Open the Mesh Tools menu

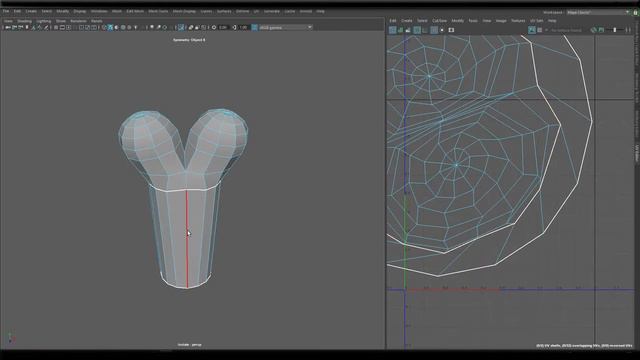[158, 11]
